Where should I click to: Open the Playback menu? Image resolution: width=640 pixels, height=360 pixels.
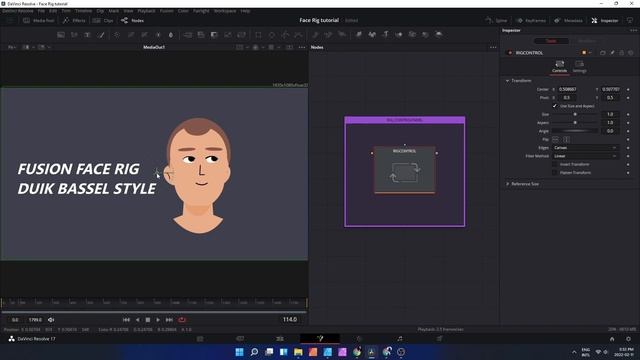tap(146, 11)
